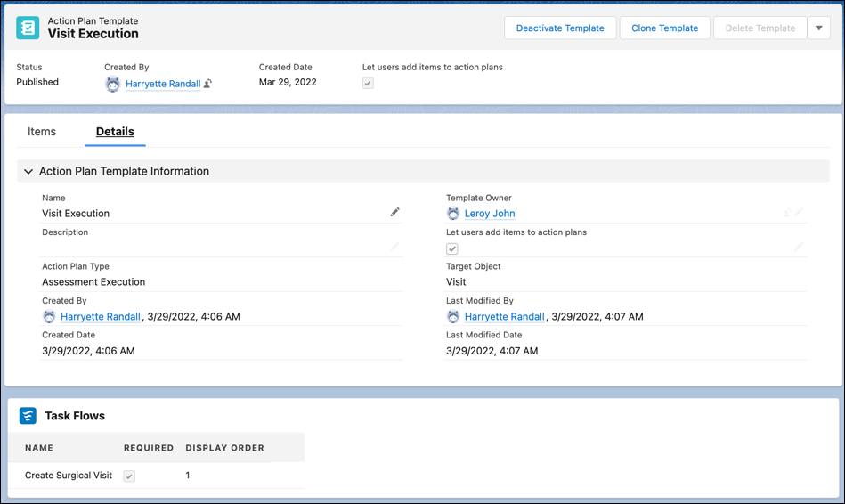Click the Created Date value 3/29/2022, 4:06 AM

[x=88, y=351]
